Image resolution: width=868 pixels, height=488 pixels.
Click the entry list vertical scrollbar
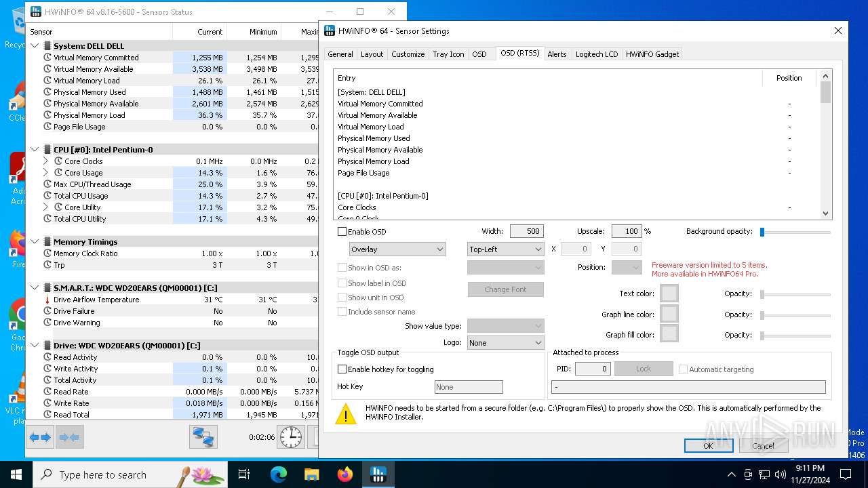[x=825, y=145]
